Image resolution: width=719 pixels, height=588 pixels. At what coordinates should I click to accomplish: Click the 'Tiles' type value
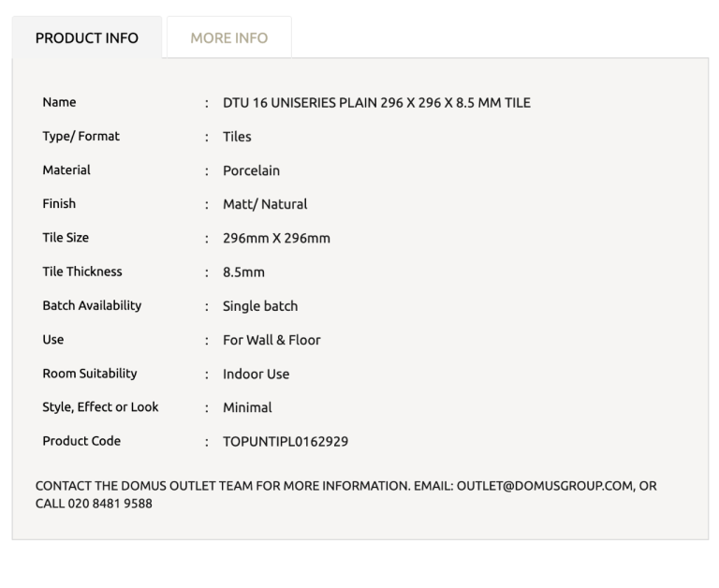(237, 137)
